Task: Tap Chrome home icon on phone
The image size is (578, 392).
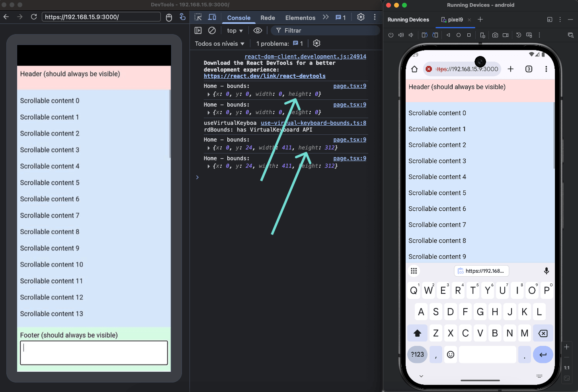Action: tap(414, 69)
